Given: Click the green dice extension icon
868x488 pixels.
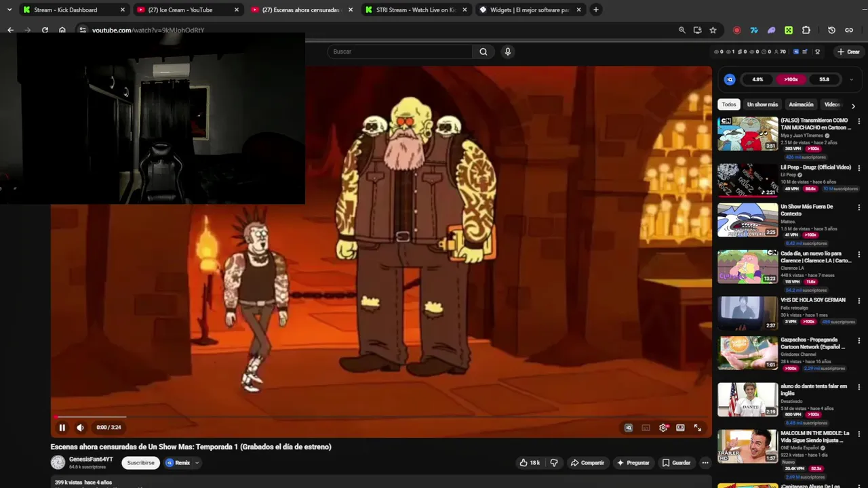Looking at the screenshot, I should [789, 30].
